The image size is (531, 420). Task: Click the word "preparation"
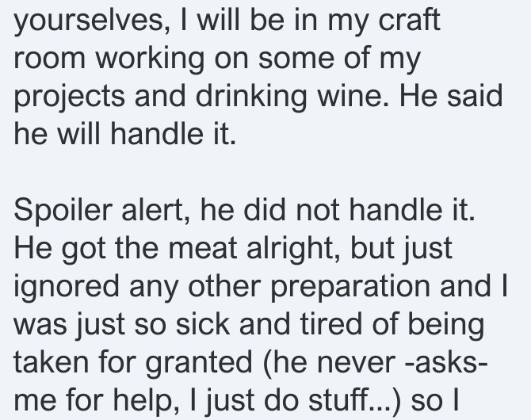pyautogui.click(x=350, y=288)
